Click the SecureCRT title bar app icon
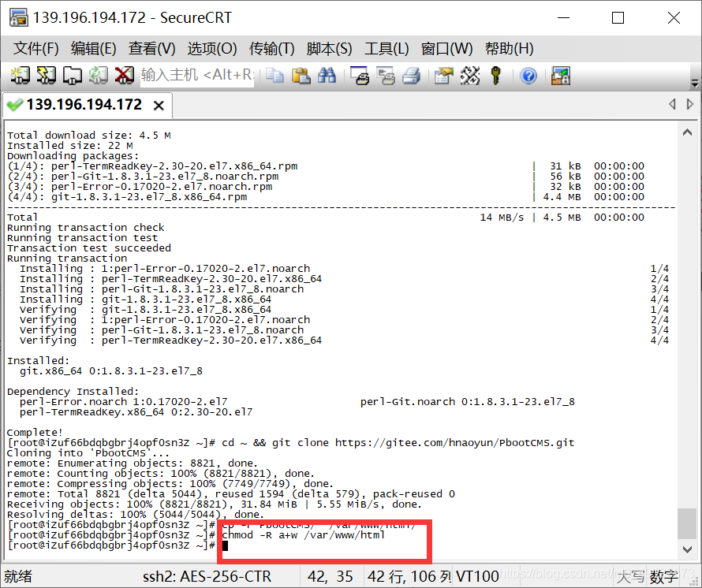 tap(18, 17)
